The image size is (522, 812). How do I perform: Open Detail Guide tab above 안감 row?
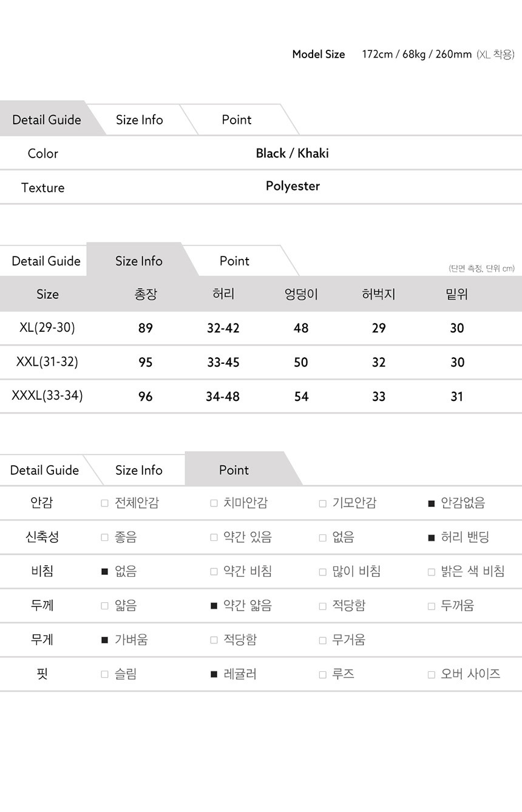(44, 471)
